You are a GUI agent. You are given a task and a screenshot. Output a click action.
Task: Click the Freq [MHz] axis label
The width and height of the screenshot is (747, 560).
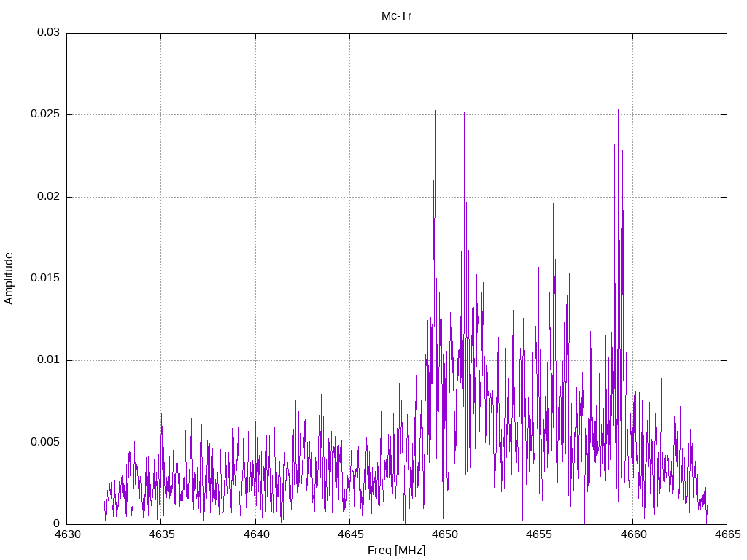point(396,551)
